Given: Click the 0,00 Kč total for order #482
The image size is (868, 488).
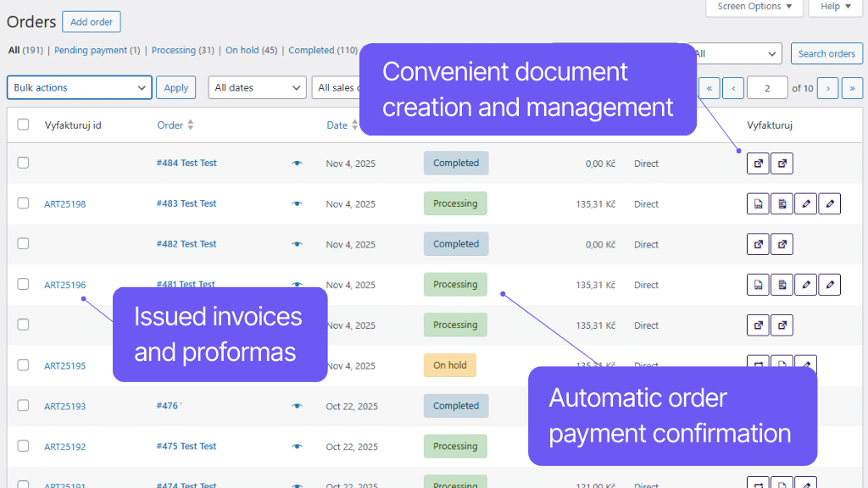Looking at the screenshot, I should (601, 245).
